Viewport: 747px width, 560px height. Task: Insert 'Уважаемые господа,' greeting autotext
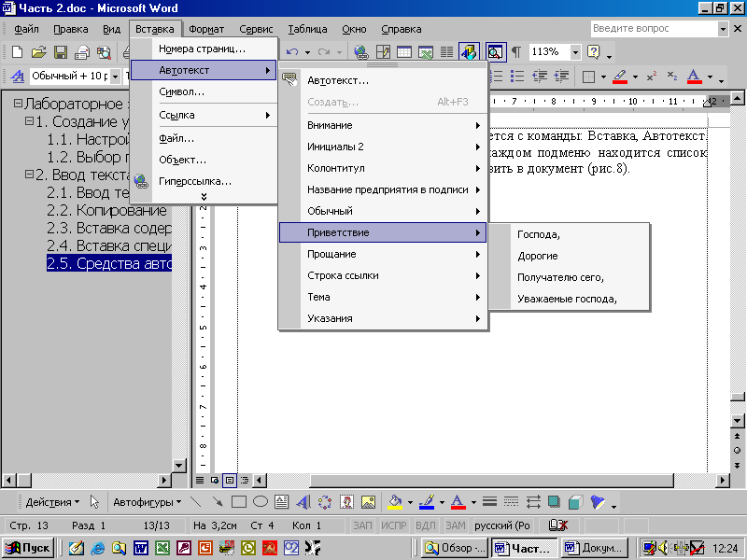click(x=570, y=299)
